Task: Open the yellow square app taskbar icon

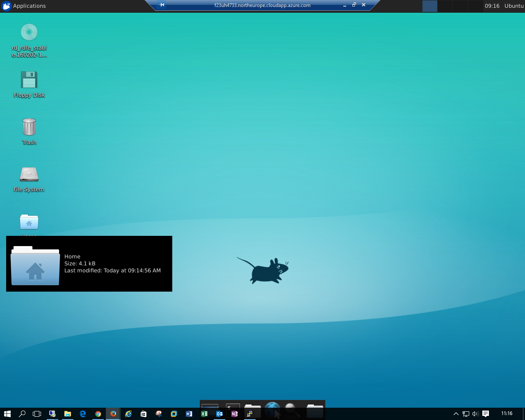Action: click(x=174, y=414)
